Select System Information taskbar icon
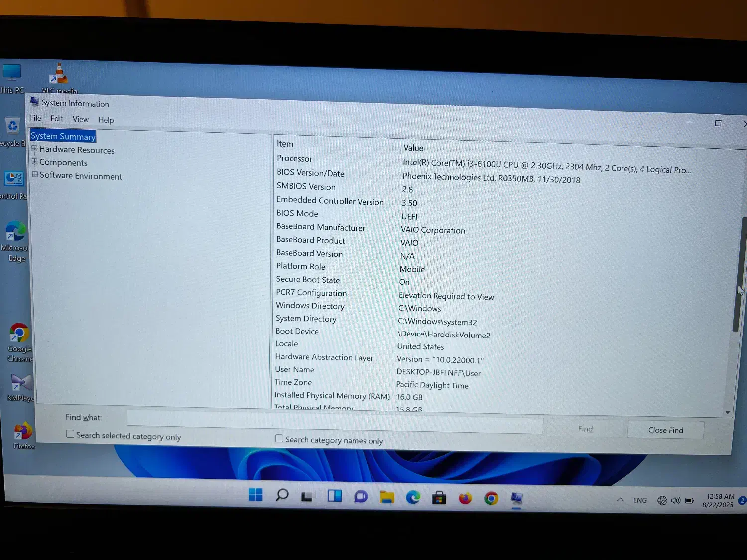 [x=516, y=499]
